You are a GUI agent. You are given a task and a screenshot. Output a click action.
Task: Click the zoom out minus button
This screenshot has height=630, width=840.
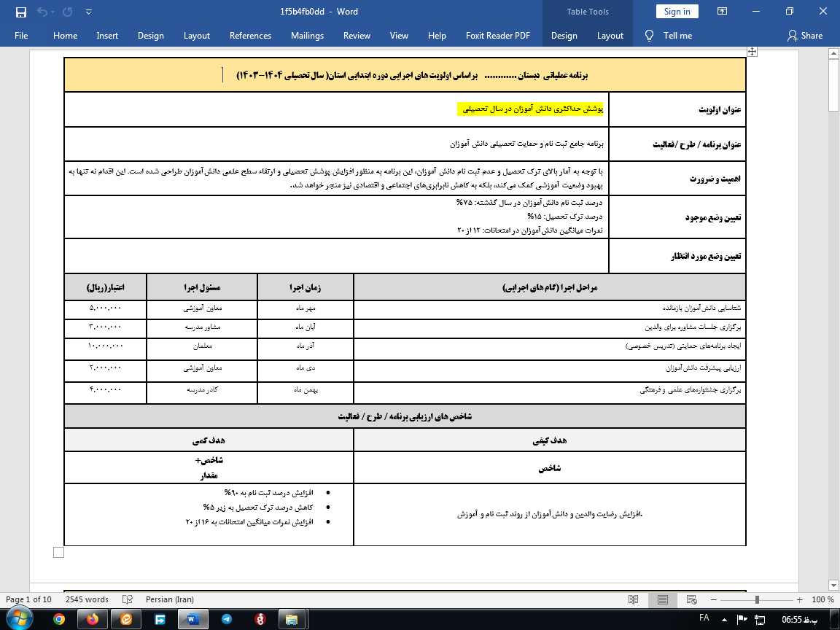pyautogui.click(x=714, y=599)
